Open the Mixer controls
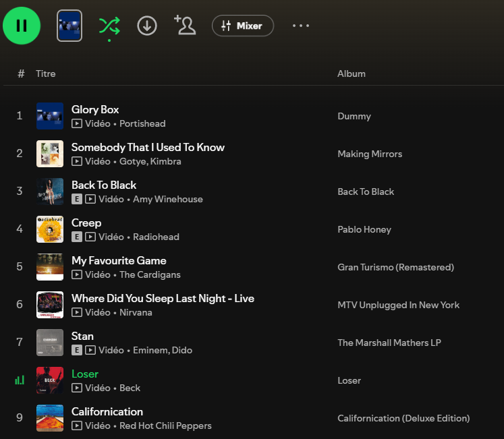 pyautogui.click(x=243, y=26)
